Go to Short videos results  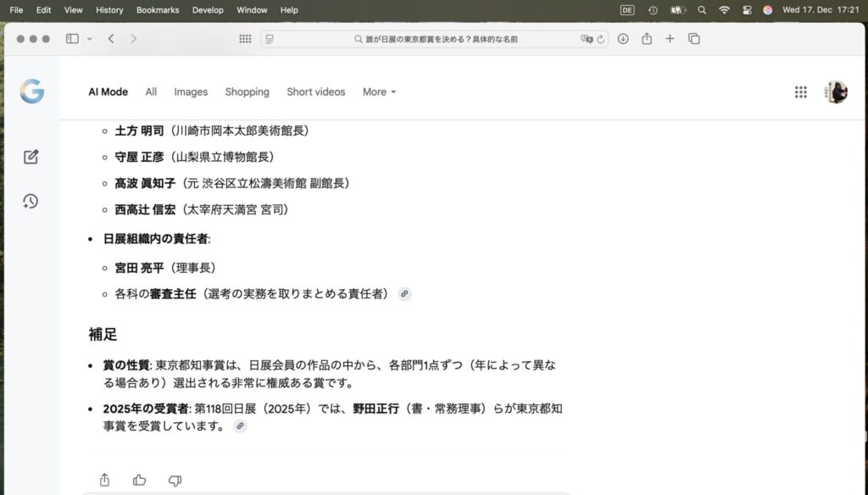point(315,92)
